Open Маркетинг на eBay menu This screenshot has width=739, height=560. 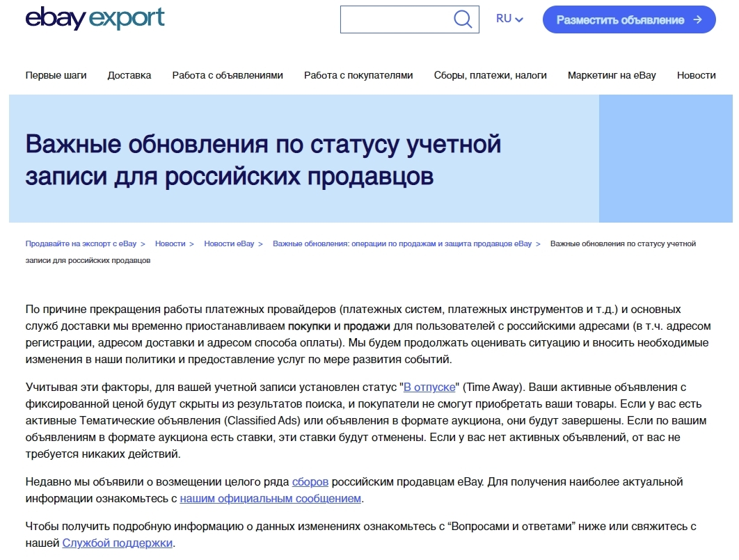(612, 75)
